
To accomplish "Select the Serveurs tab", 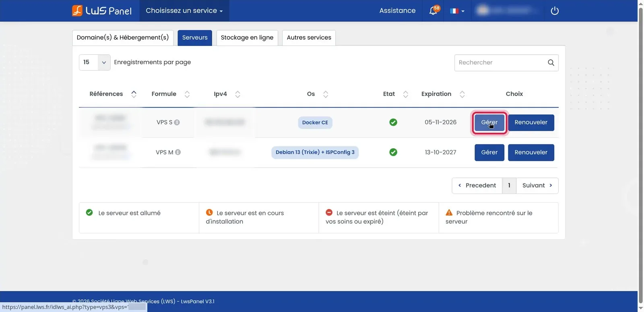I will pos(195,37).
